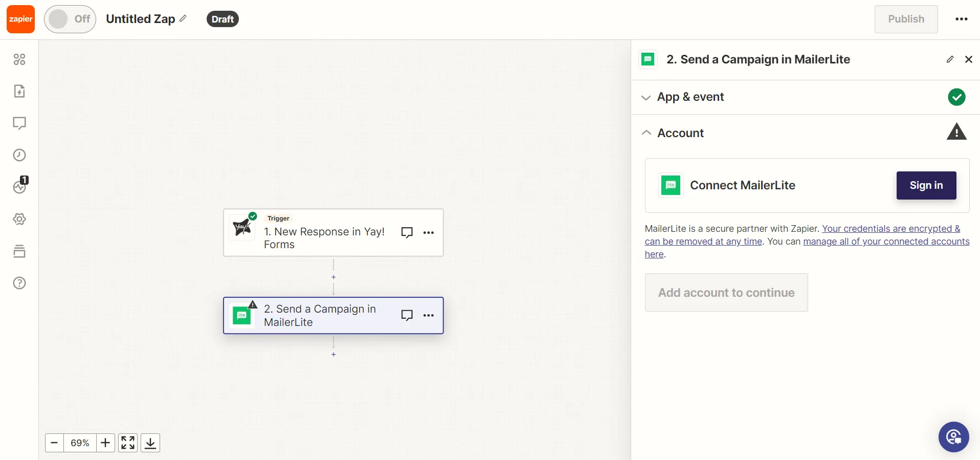Image resolution: width=980 pixels, height=460 pixels.
Task: Export the canvas with download icon
Action: (x=150, y=443)
